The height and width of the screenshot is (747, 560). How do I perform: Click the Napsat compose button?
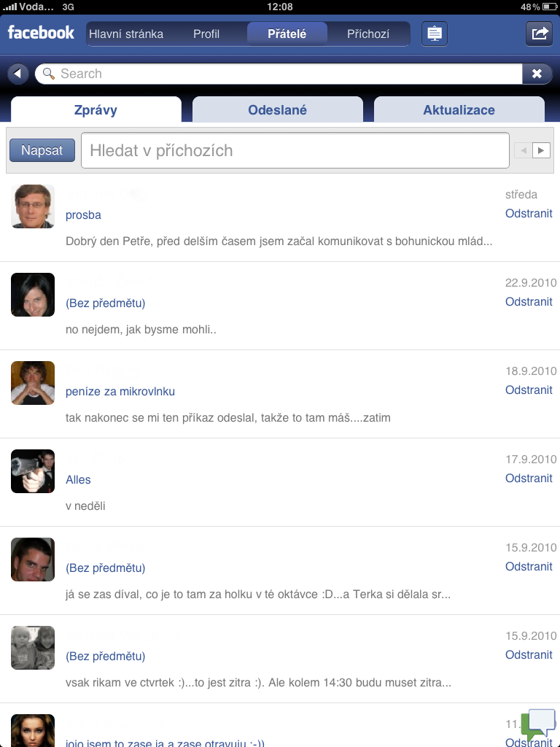[x=42, y=150]
